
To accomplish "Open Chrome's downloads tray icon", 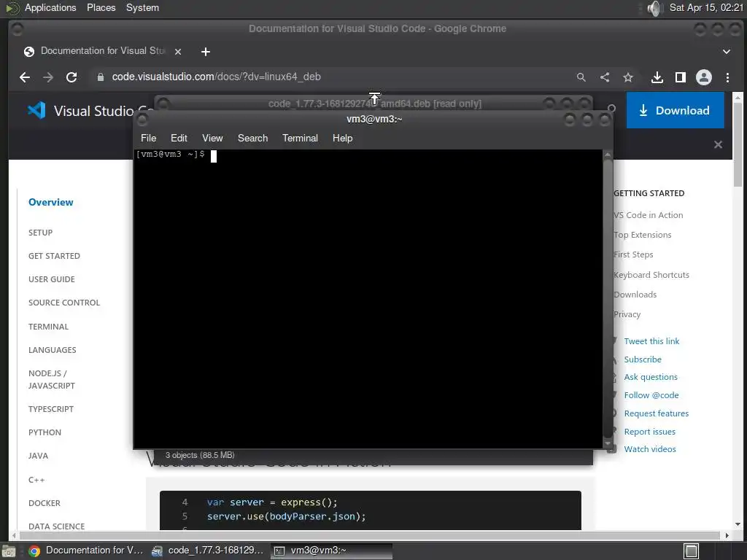I will [657, 77].
